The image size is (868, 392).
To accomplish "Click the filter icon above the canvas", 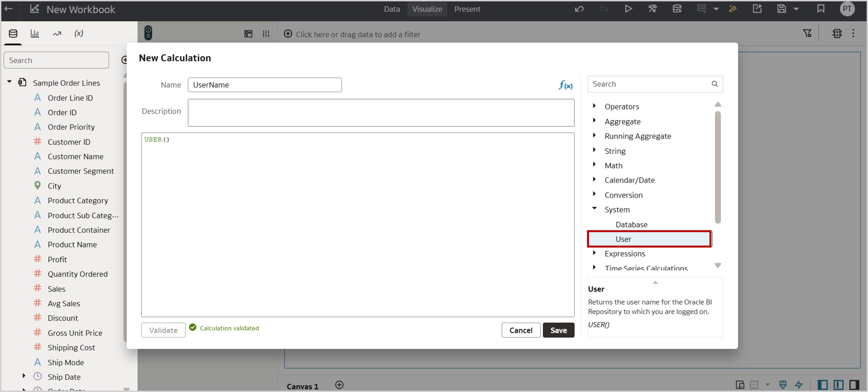I will coord(807,33).
